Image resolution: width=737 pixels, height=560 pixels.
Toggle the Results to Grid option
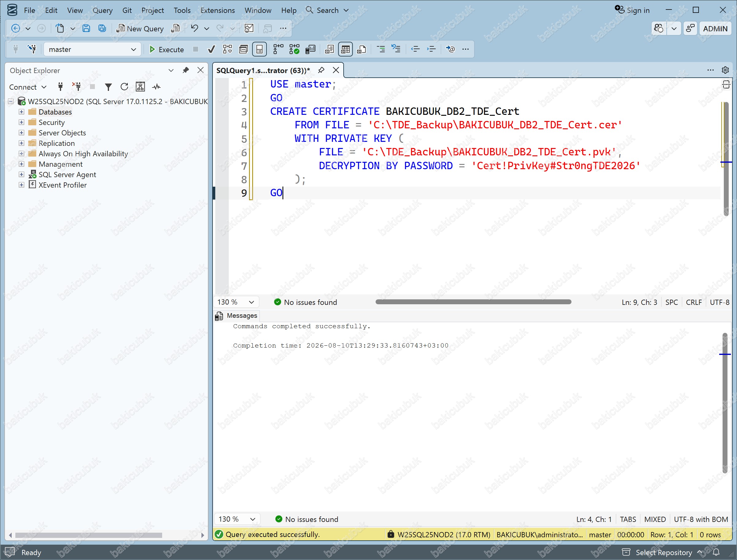tap(345, 49)
